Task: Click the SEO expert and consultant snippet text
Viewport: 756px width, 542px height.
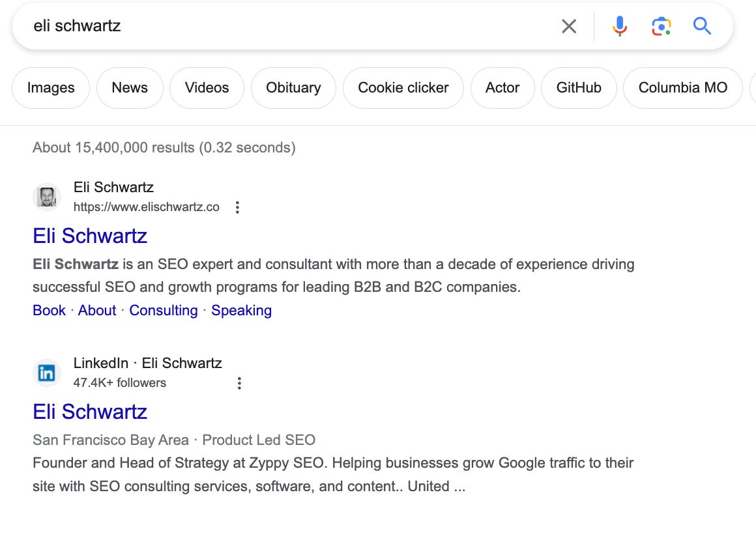Action: coord(334,276)
